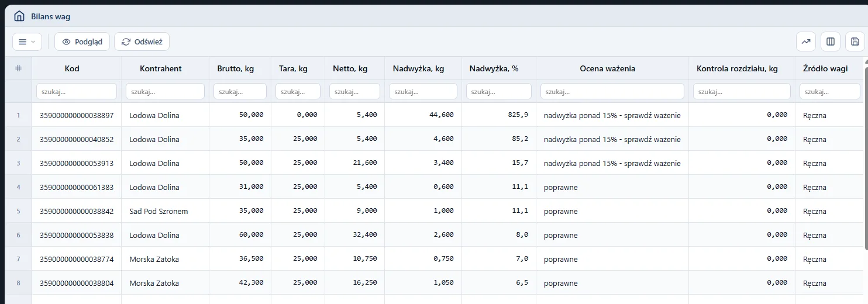Click the Odśwież refresh button
Screen dimensions: 868x304
[x=142, y=42]
